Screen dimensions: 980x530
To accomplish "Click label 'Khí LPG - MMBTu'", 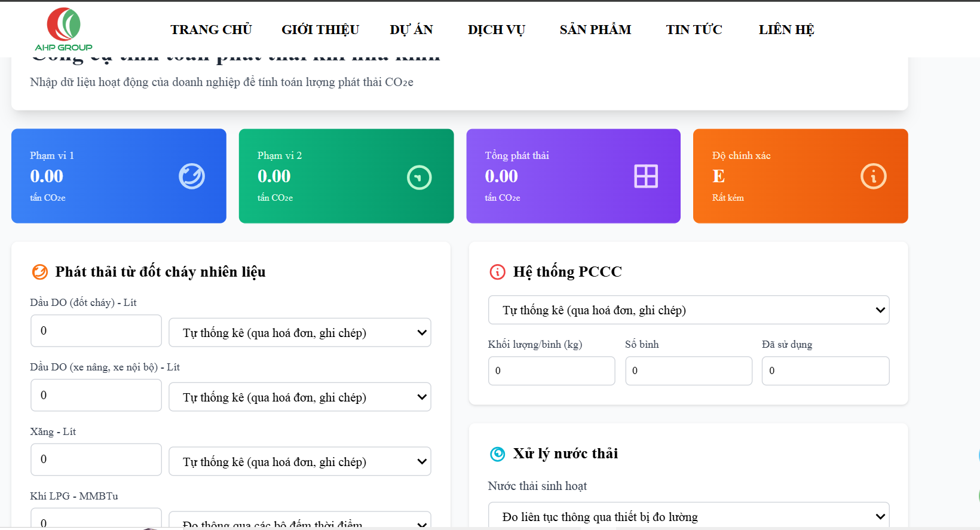I will tap(74, 496).
